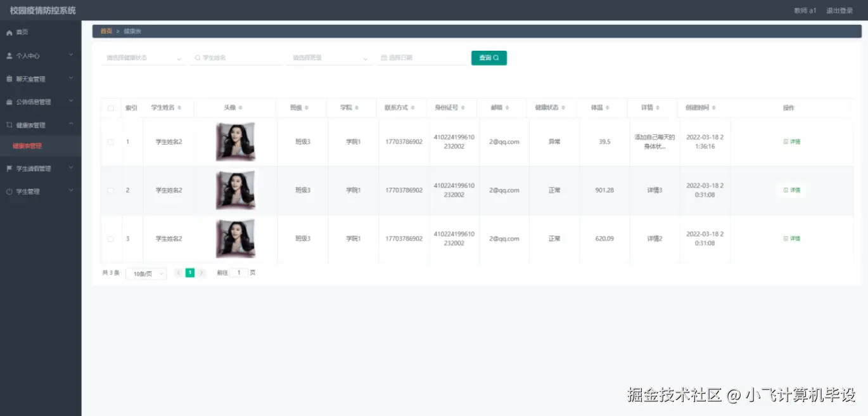The height and width of the screenshot is (416, 868).
Task: Sort the table by 班级 column
Action: point(307,108)
